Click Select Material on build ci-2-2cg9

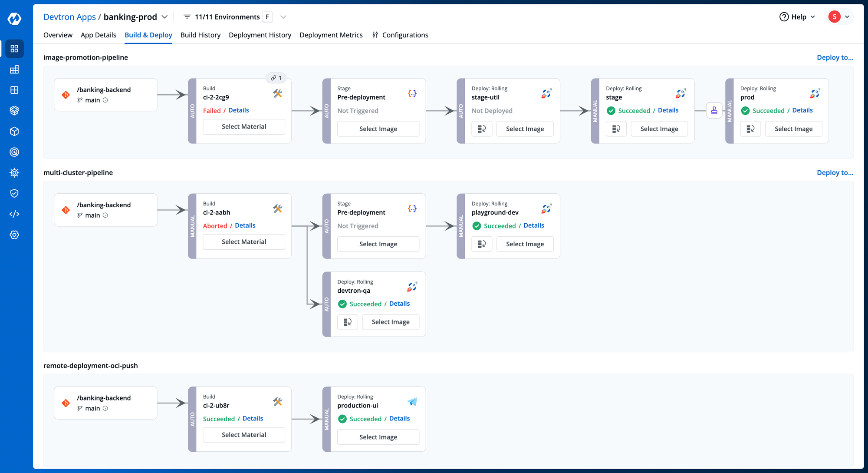[244, 127]
